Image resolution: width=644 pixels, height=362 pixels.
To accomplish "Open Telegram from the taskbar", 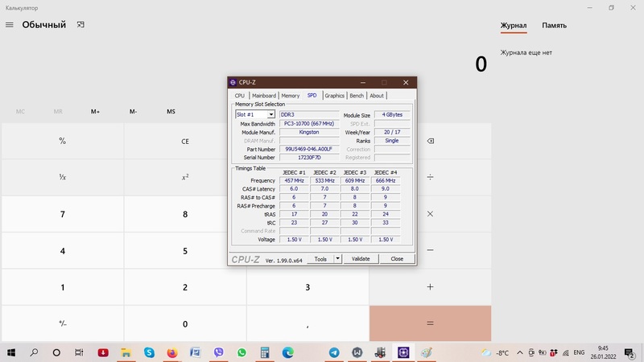I will pos(334,352).
